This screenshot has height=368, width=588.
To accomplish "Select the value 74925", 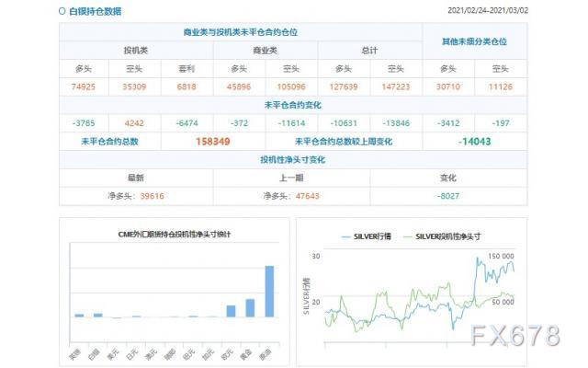I will click(84, 86).
